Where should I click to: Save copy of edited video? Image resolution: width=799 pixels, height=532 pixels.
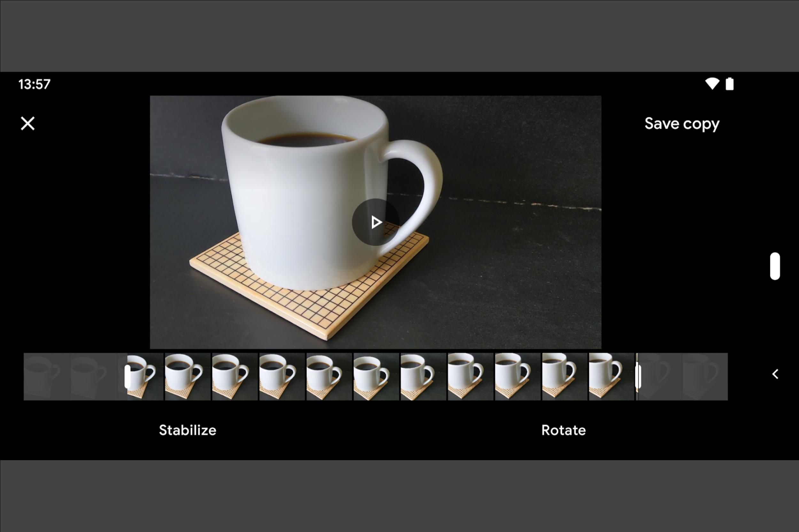[x=682, y=123]
